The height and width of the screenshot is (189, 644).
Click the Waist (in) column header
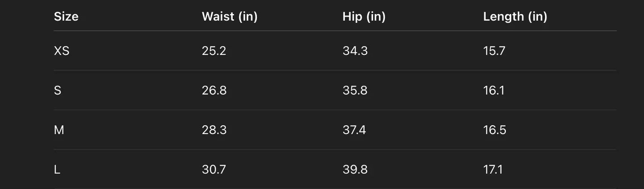pyautogui.click(x=230, y=16)
